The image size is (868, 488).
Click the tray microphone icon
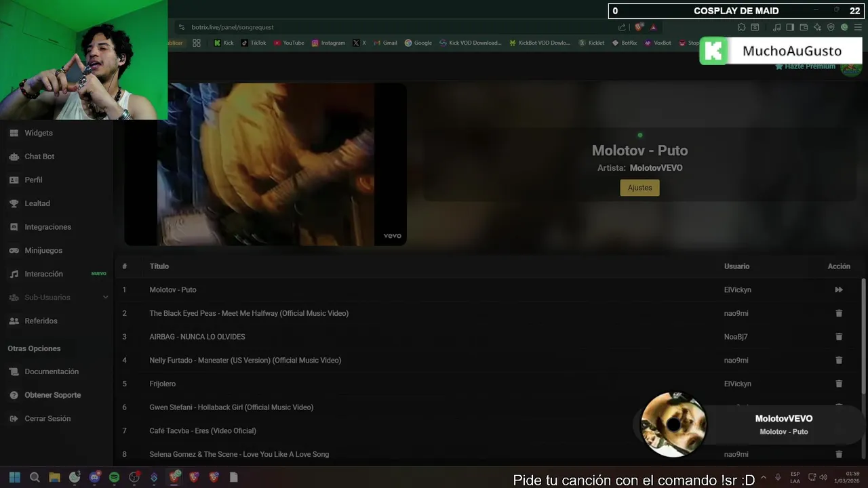[x=778, y=477]
